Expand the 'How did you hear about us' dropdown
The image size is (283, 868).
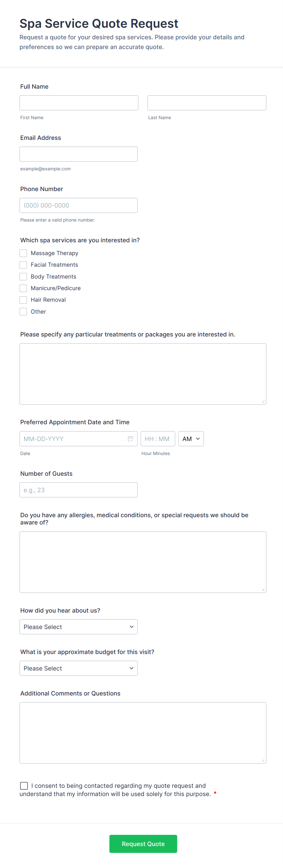coord(79,627)
